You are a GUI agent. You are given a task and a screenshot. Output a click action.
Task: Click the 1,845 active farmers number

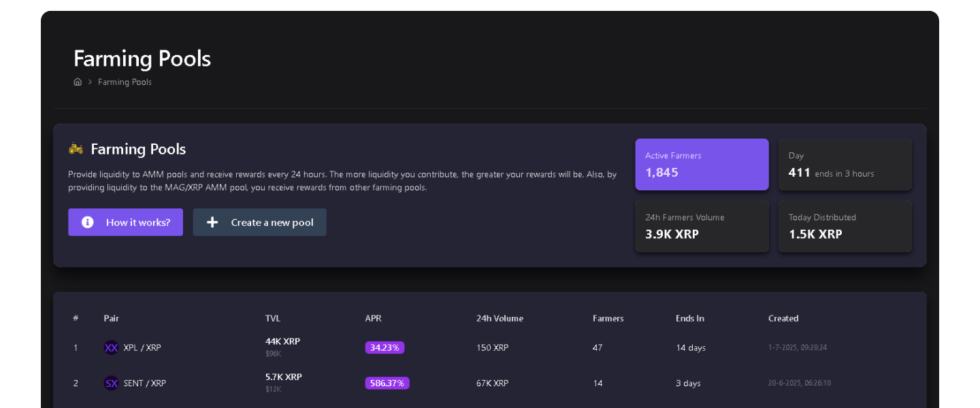click(x=661, y=172)
